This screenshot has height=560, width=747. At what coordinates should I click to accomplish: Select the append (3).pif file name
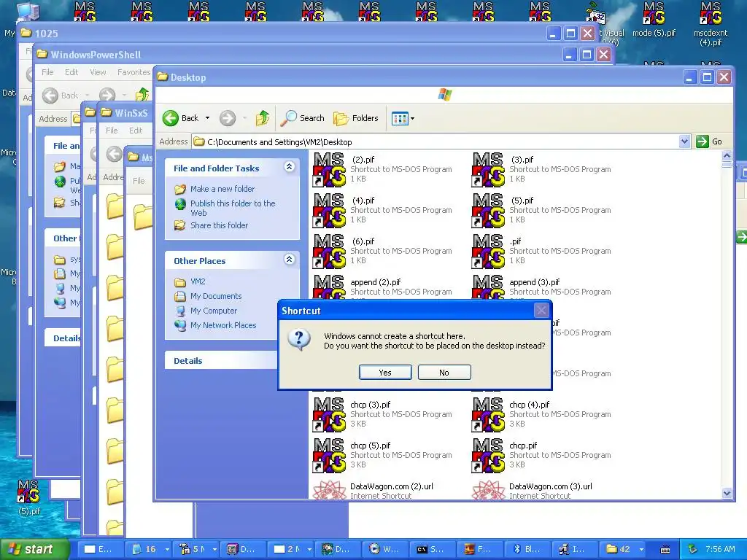pyautogui.click(x=535, y=282)
